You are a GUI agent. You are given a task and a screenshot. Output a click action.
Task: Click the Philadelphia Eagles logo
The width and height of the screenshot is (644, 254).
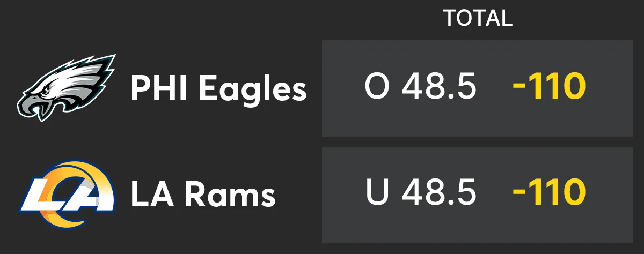pos(67,88)
